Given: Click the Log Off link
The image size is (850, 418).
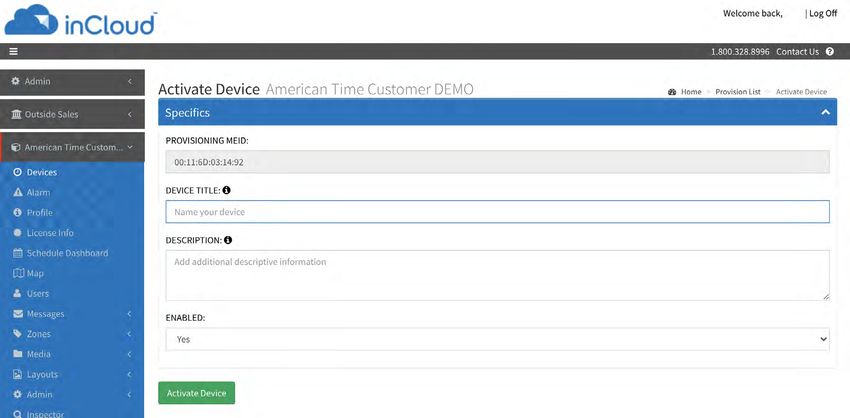Looking at the screenshot, I should click(x=823, y=14).
